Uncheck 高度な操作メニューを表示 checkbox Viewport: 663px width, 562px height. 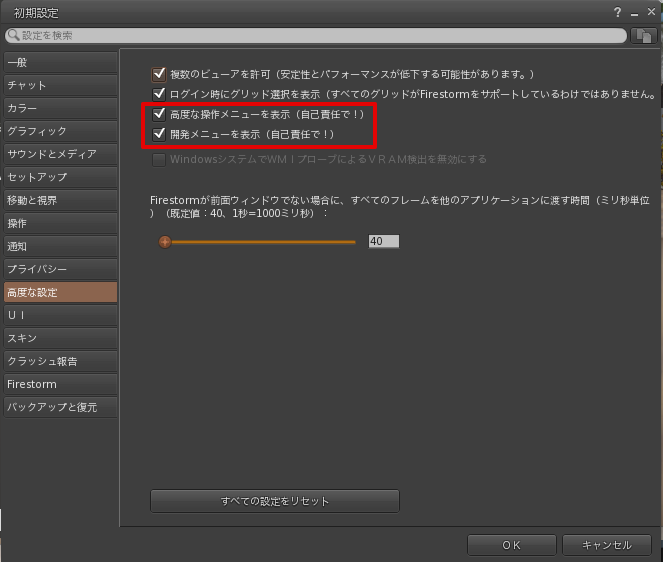tap(159, 114)
